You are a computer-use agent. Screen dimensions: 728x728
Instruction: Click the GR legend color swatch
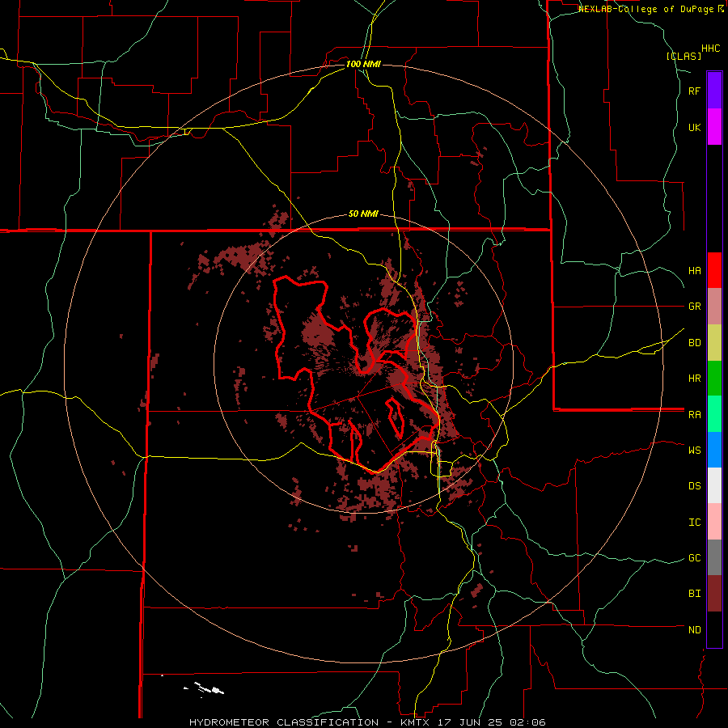point(714,307)
